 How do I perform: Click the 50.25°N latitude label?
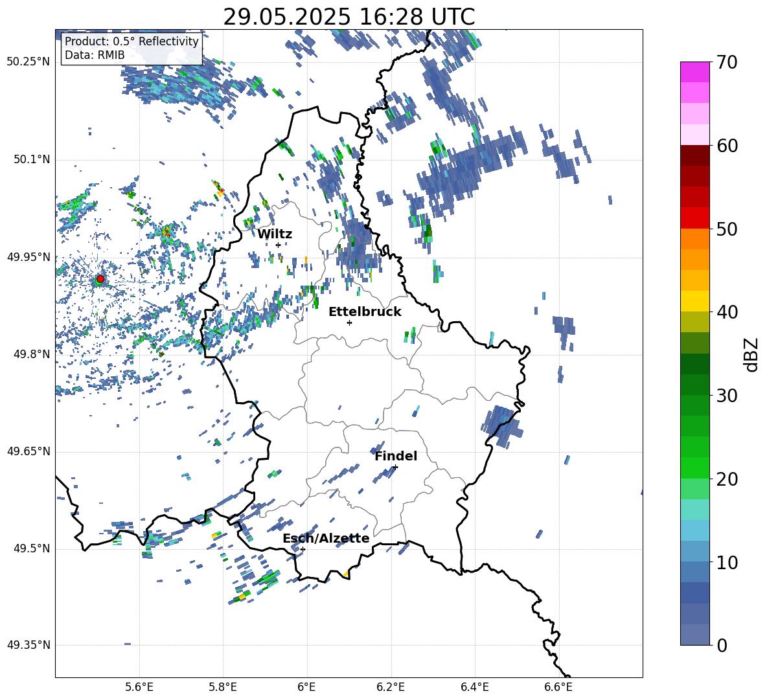coord(29,62)
